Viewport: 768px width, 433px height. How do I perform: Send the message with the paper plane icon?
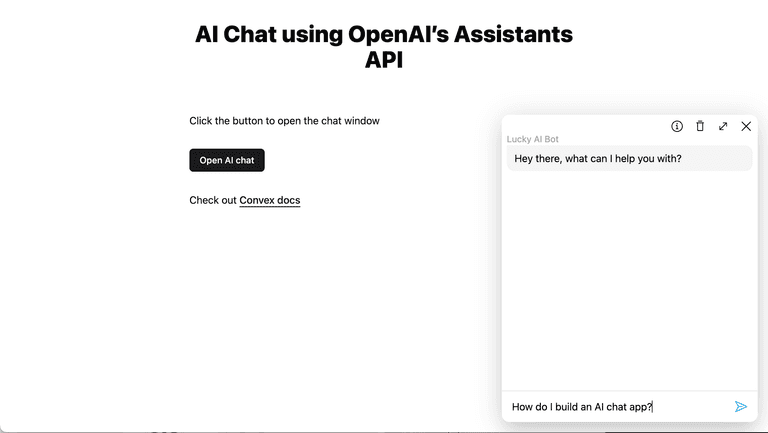coord(741,406)
